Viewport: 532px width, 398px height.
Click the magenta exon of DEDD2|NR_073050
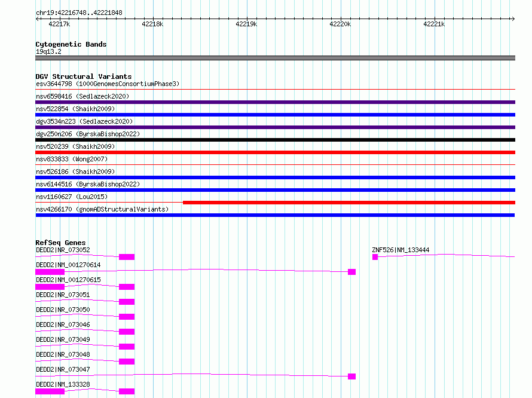coord(127,317)
